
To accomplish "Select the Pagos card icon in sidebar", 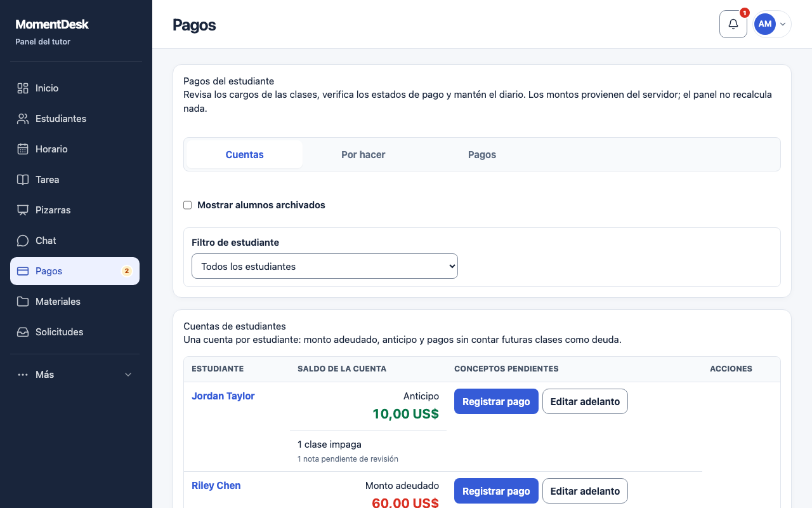I will point(23,271).
